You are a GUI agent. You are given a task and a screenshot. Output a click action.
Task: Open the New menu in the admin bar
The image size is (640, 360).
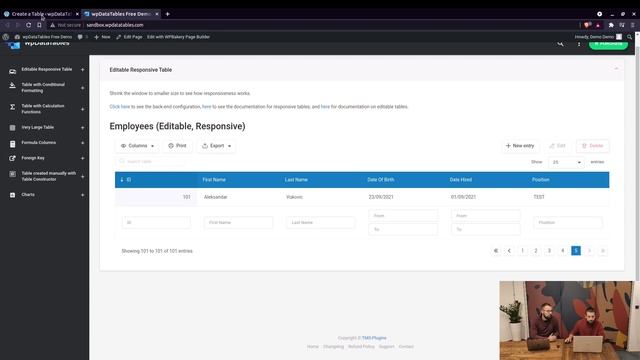click(x=102, y=37)
